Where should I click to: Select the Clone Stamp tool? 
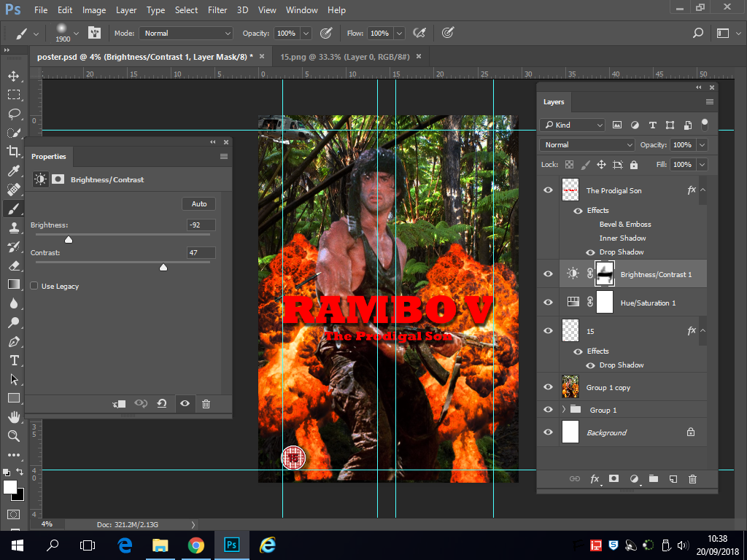[13, 227]
